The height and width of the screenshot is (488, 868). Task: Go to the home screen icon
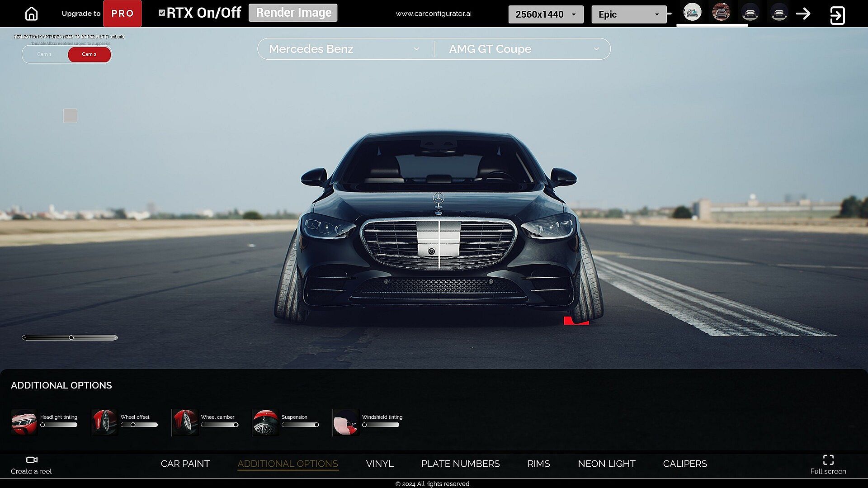pos(31,14)
